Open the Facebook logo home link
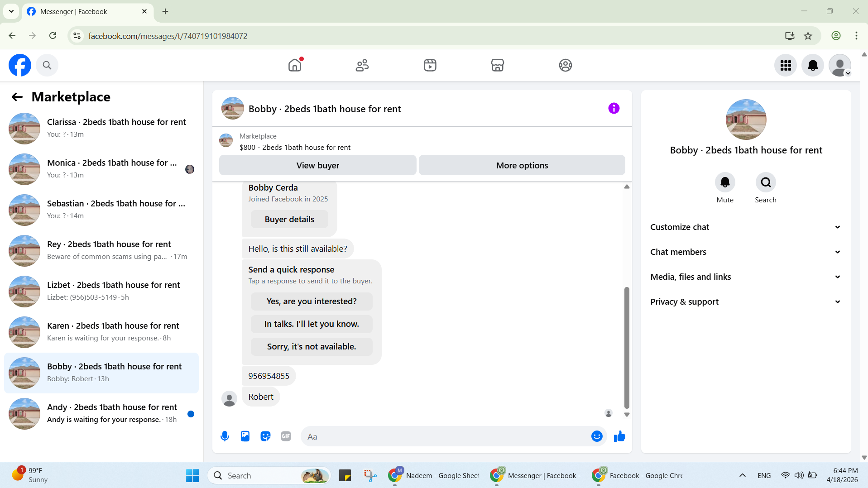The image size is (868, 488). 20,65
